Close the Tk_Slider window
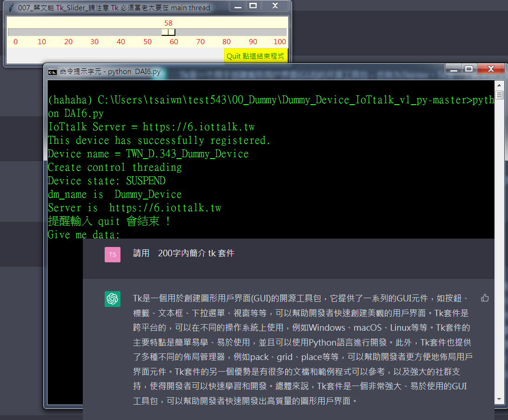Viewport: 508px width, 420px height. click(274, 6)
